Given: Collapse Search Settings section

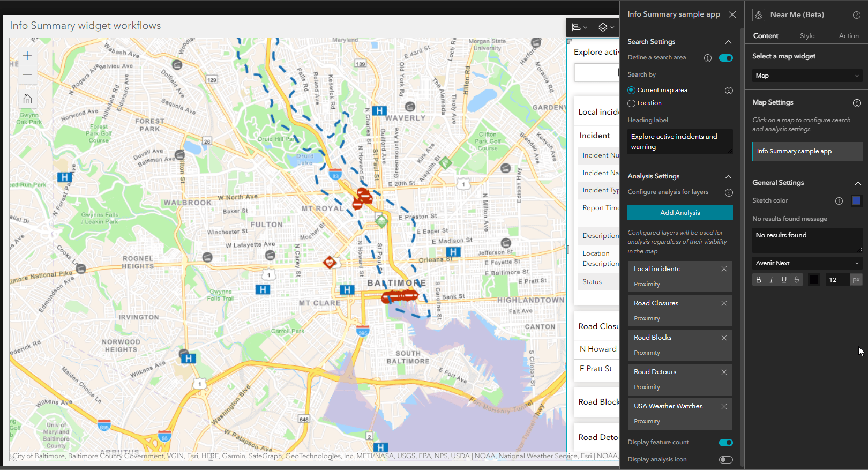Looking at the screenshot, I should click(728, 42).
